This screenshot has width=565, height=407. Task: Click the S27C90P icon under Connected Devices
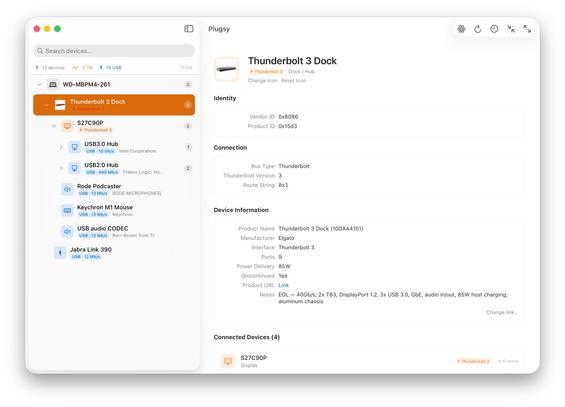(228, 361)
